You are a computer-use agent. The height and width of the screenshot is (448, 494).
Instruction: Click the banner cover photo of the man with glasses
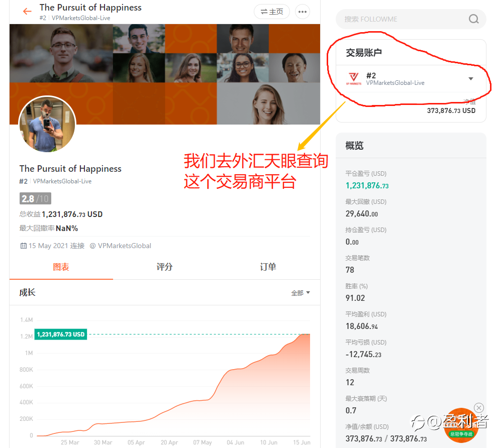coord(61,53)
